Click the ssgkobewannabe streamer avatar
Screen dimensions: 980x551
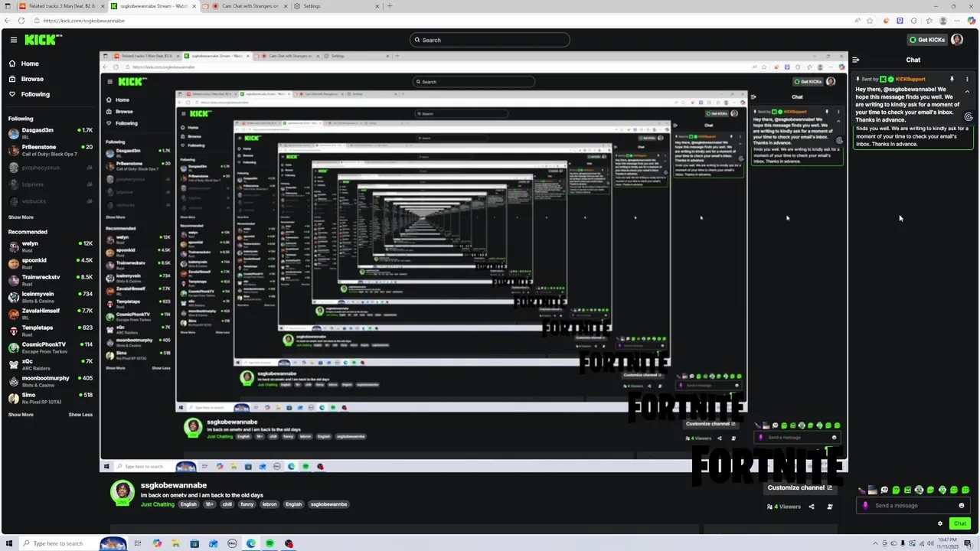pos(122,493)
